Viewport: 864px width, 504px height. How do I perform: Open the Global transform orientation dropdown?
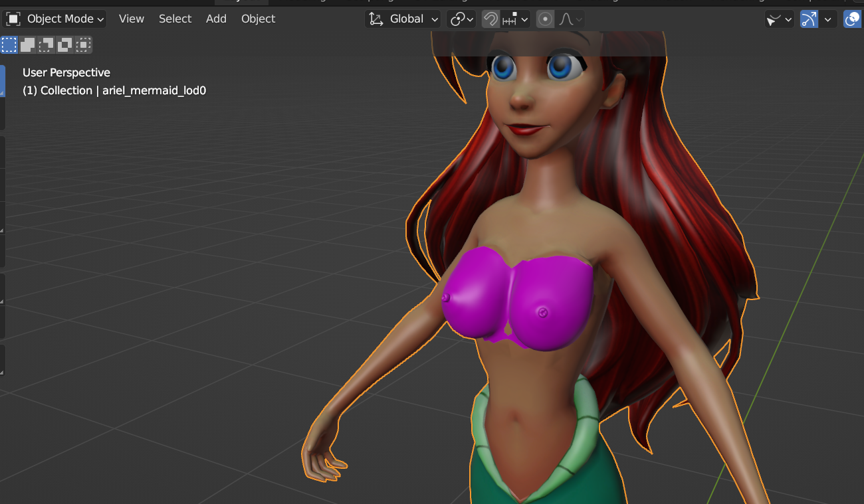point(403,19)
